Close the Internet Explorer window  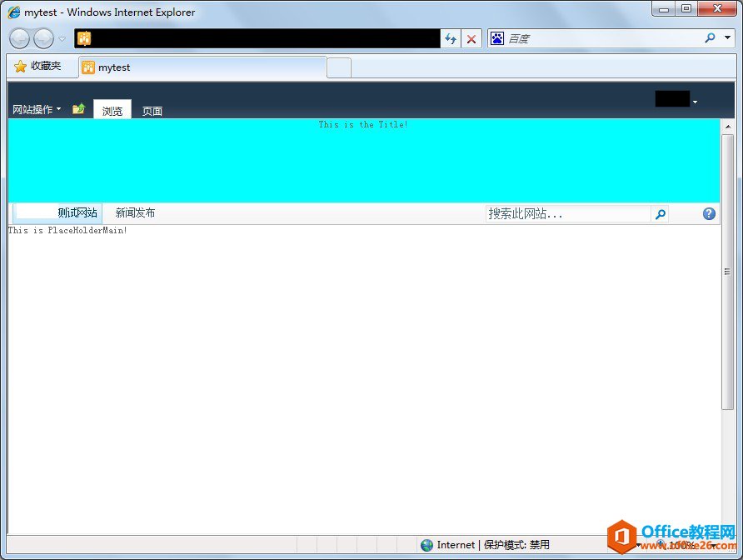717,9
